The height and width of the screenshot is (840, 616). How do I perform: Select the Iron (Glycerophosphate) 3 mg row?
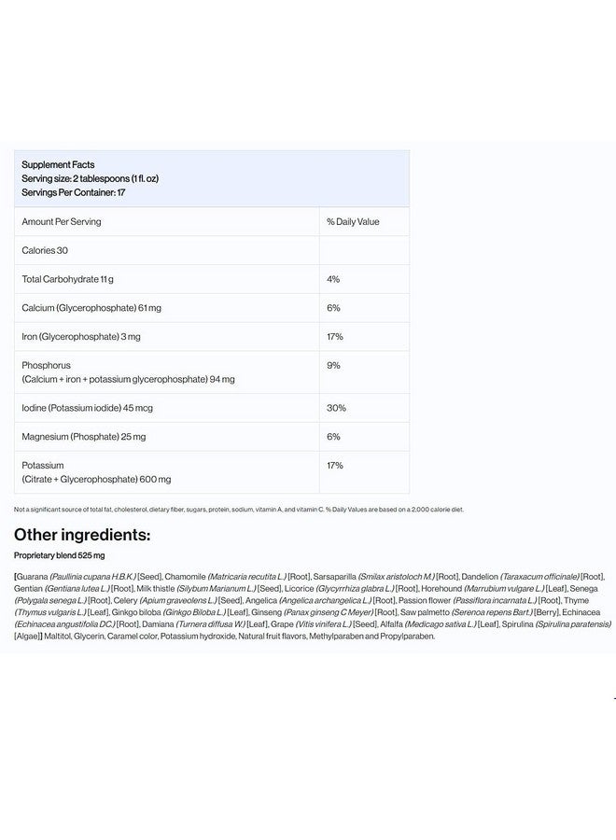coord(212,336)
